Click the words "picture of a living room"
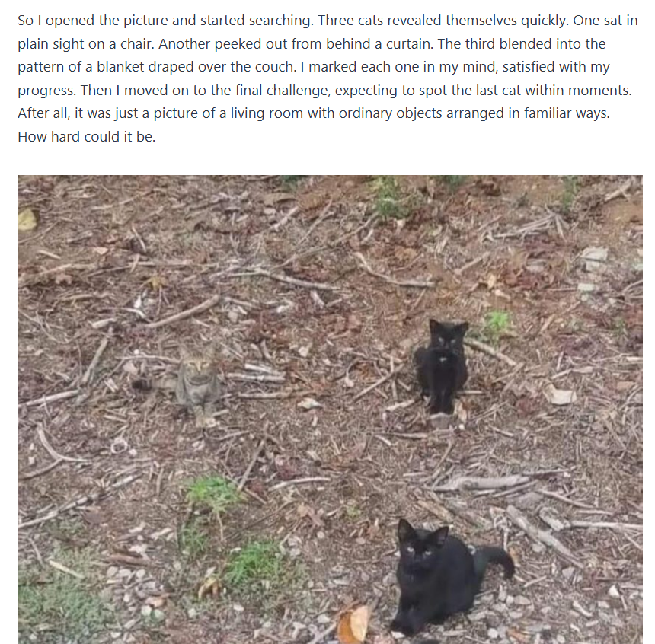Image resolution: width=655 pixels, height=644 pixels. point(228,113)
